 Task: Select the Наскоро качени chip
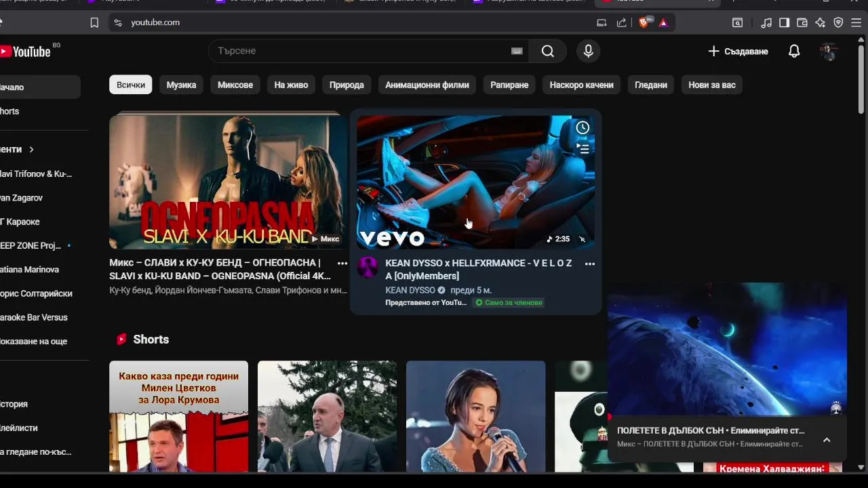point(581,85)
